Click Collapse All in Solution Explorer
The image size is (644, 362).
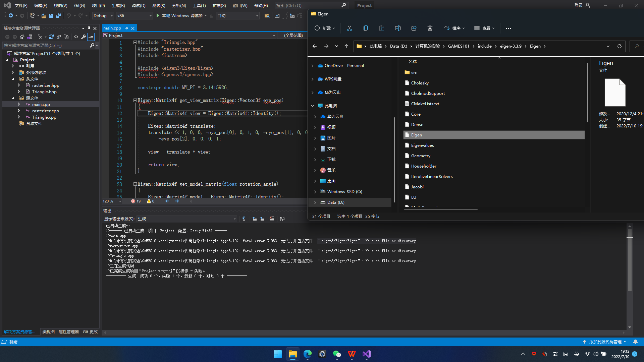pos(59,37)
